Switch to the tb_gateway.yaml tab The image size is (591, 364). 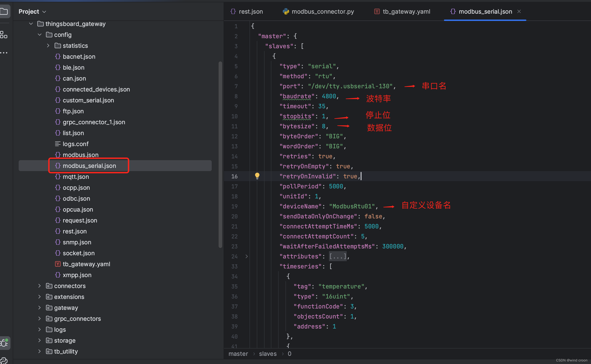point(402,12)
